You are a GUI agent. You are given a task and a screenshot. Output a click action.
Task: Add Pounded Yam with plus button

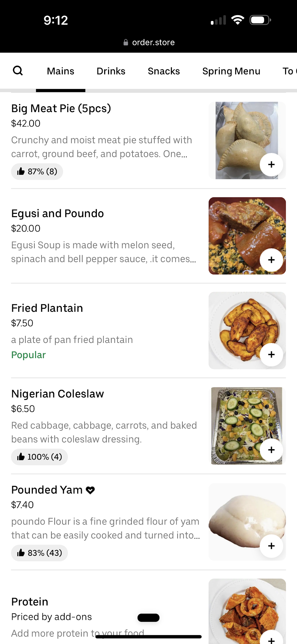(x=271, y=546)
